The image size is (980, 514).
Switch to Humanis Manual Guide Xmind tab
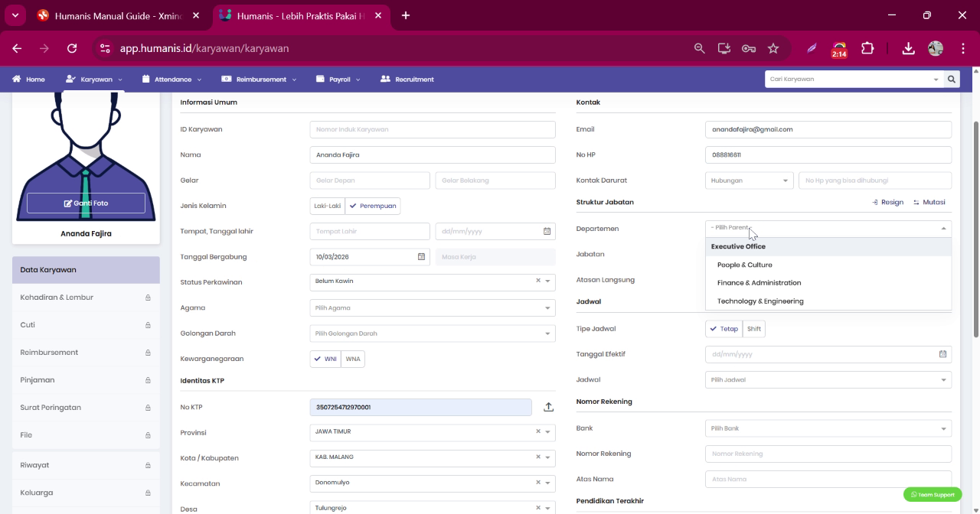(x=116, y=15)
